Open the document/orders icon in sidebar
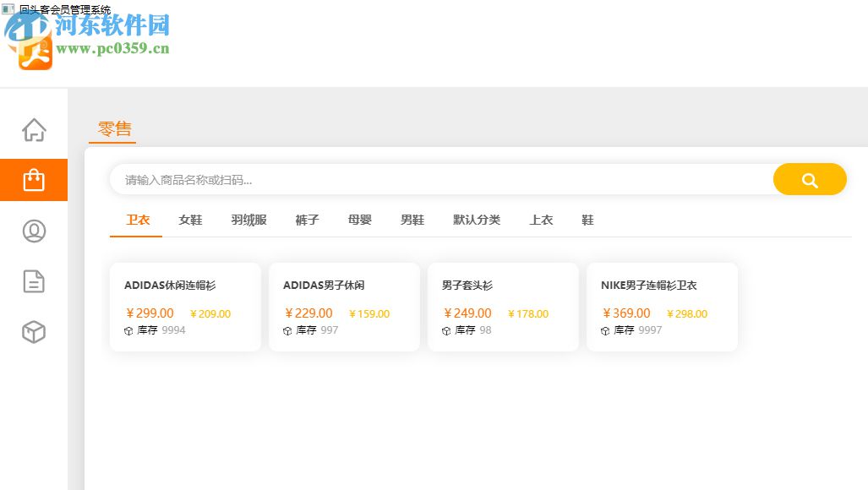This screenshot has height=490, width=868. [34, 281]
